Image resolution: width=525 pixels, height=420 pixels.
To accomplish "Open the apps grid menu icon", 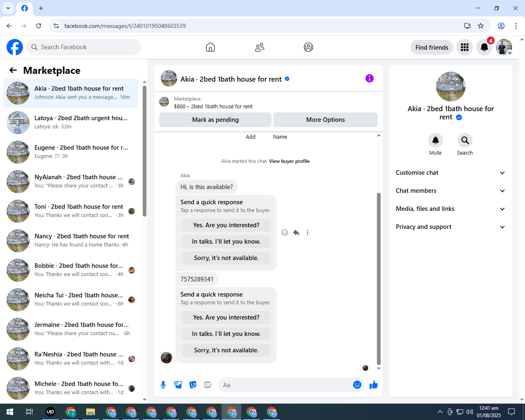I will (x=465, y=47).
